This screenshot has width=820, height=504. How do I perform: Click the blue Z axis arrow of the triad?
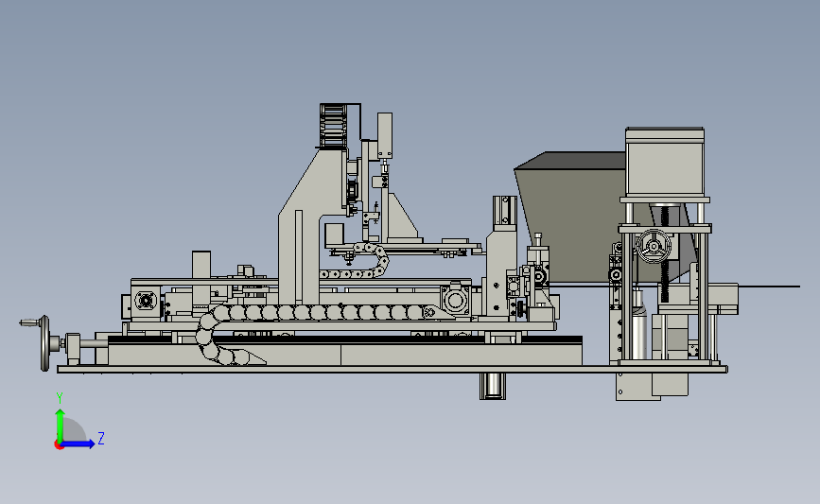pos(79,443)
